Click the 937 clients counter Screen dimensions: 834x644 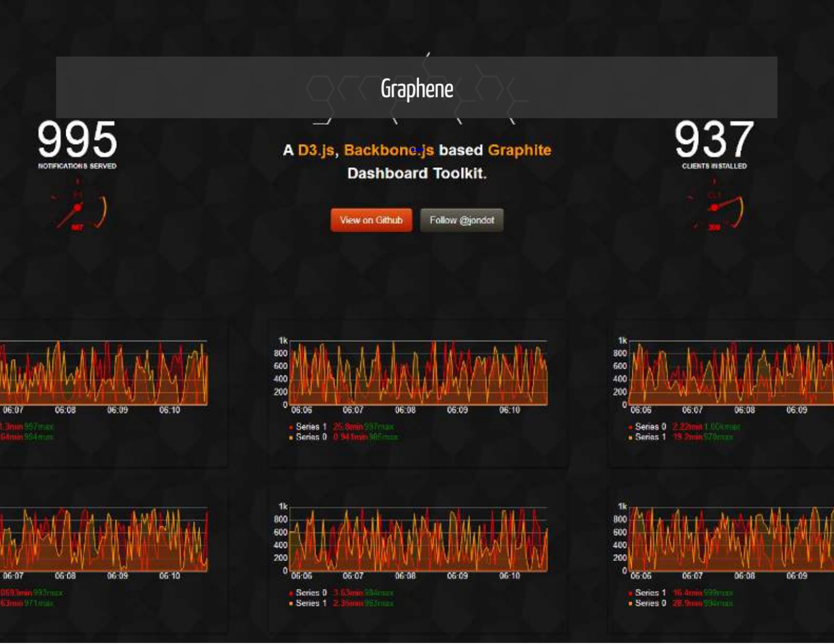[x=714, y=139]
